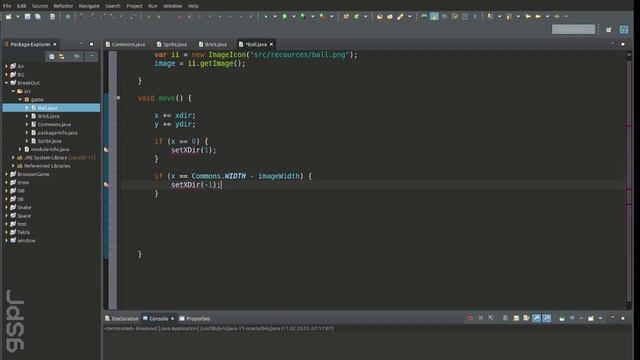Screen dimensions: 640x360
Task: Collapse the src folder node
Action: click(x=13, y=91)
